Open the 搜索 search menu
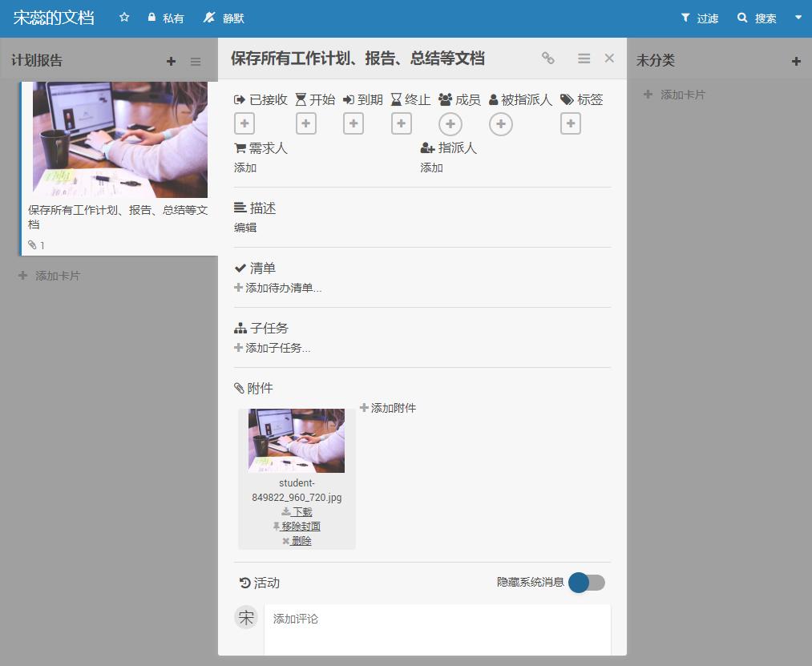Screen dimensions: 812x666 tap(757, 18)
